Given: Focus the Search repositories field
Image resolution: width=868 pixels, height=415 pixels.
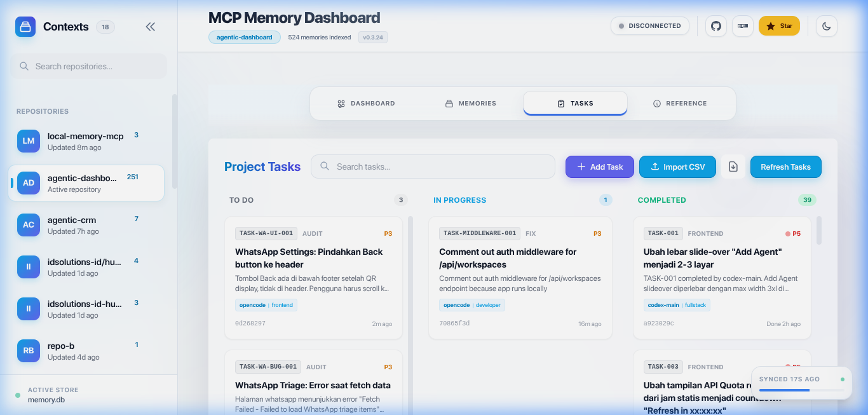Looking at the screenshot, I should [x=88, y=66].
